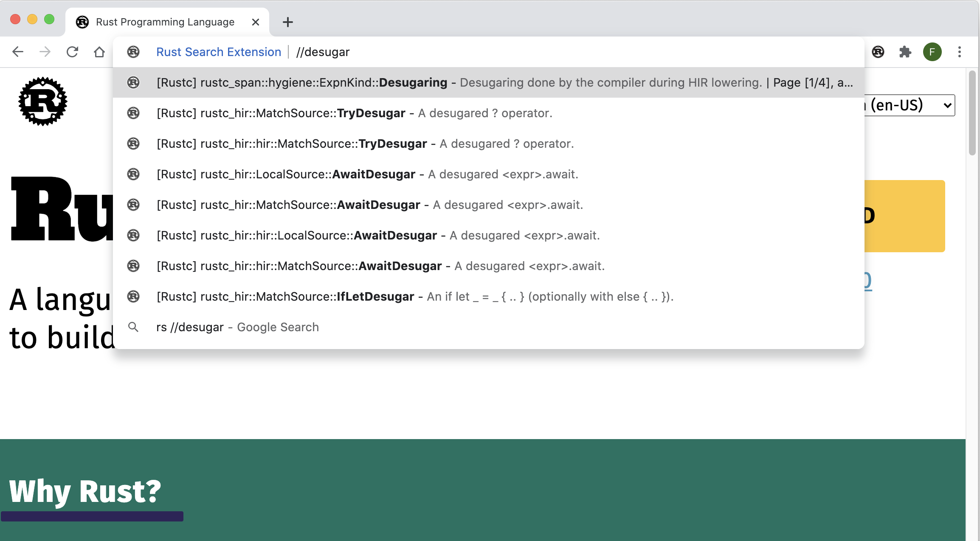Click the page's vertical scrollbar thumb
This screenshot has height=541, width=980.
coord(972,113)
